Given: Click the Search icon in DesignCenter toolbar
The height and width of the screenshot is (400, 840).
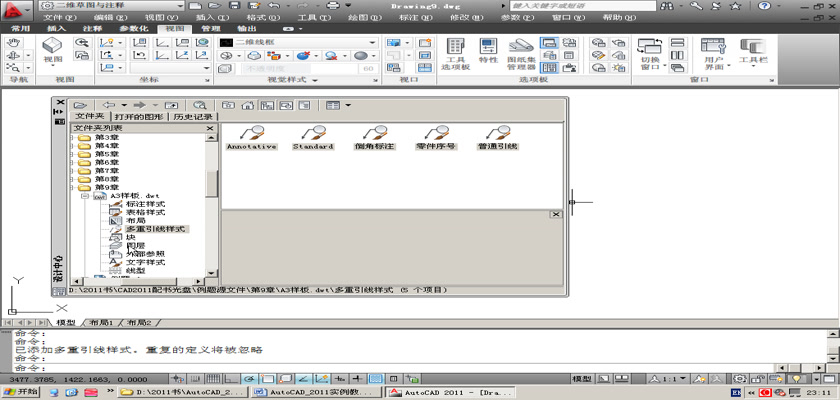Looking at the screenshot, I should (x=200, y=105).
